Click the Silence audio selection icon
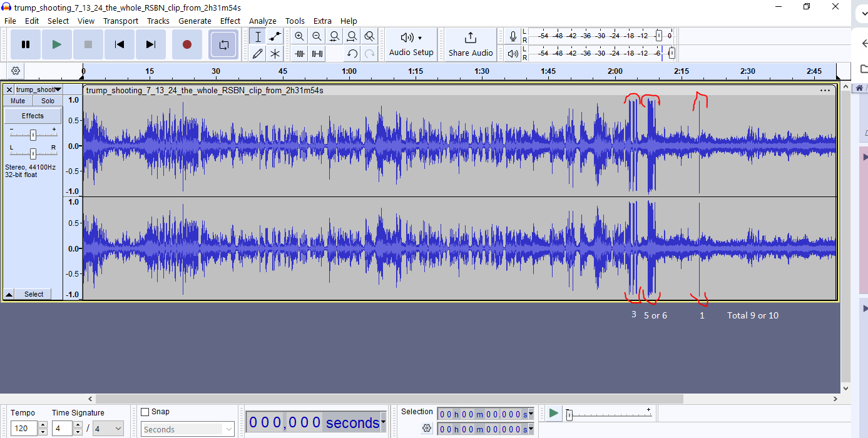The height and width of the screenshot is (438, 868). 317,54
